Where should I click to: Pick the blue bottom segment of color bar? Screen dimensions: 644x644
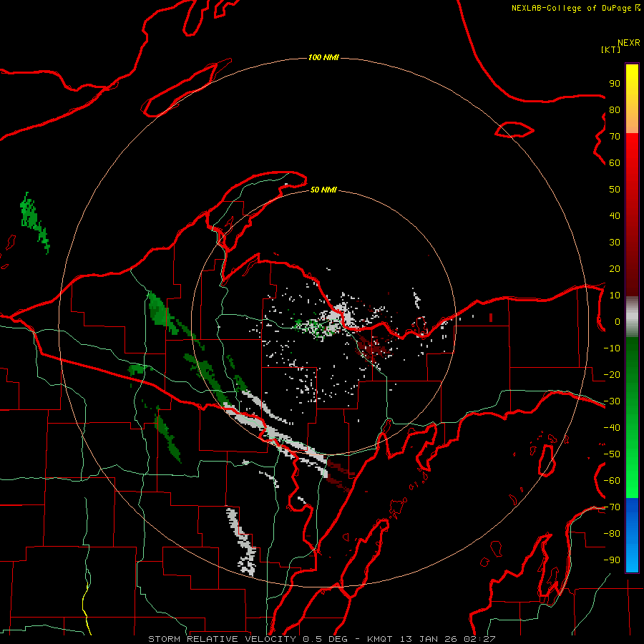click(632, 535)
